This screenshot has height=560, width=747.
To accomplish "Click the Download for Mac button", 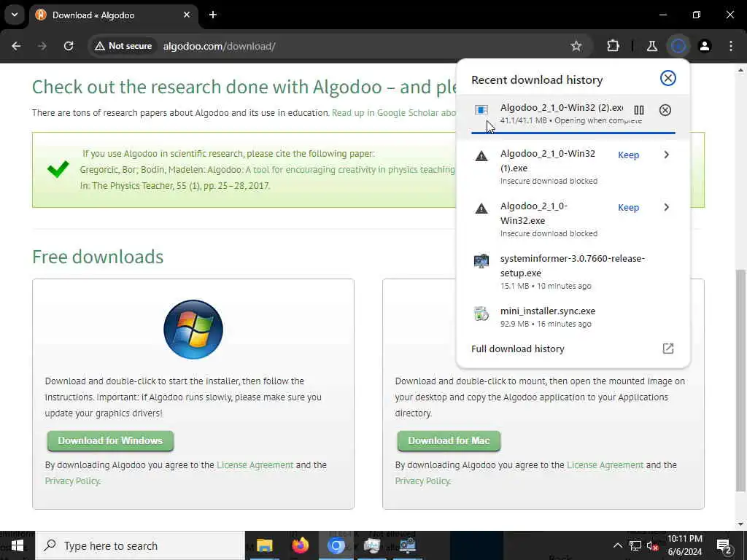I will [x=449, y=441].
